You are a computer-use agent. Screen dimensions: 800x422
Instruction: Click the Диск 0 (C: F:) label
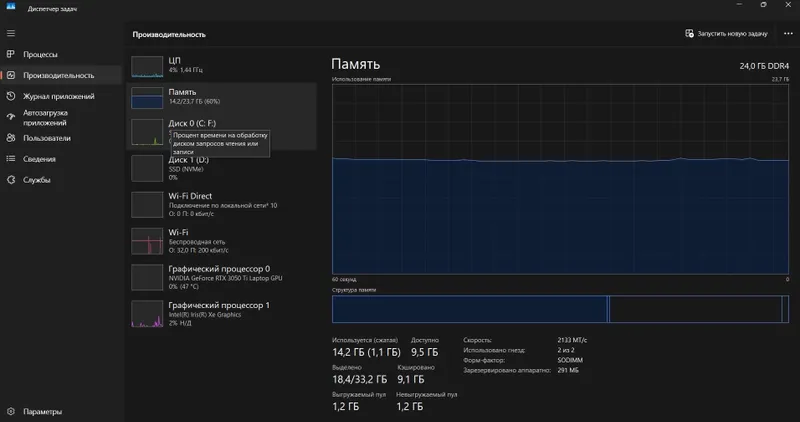pos(192,123)
